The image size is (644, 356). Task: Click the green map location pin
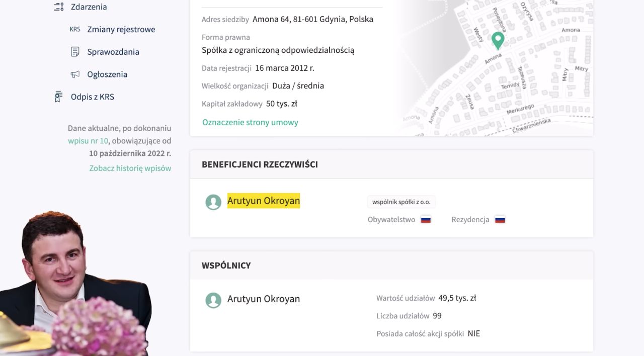[498, 40]
